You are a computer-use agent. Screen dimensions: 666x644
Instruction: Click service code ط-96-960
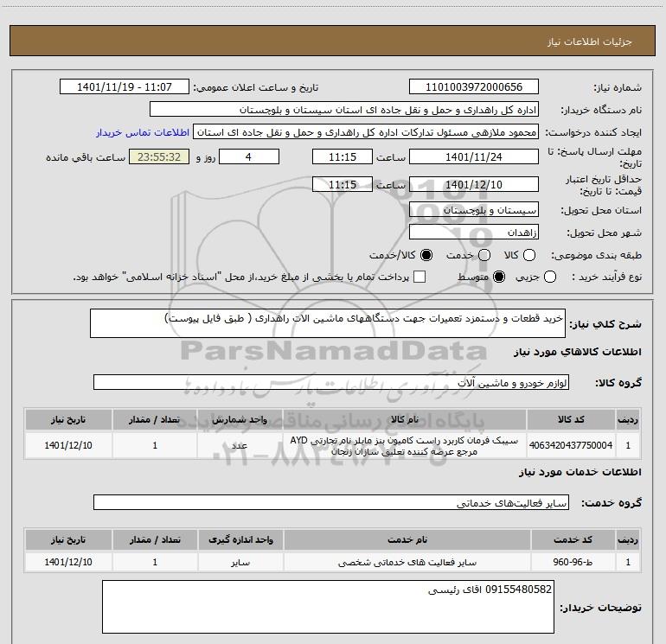tap(573, 562)
